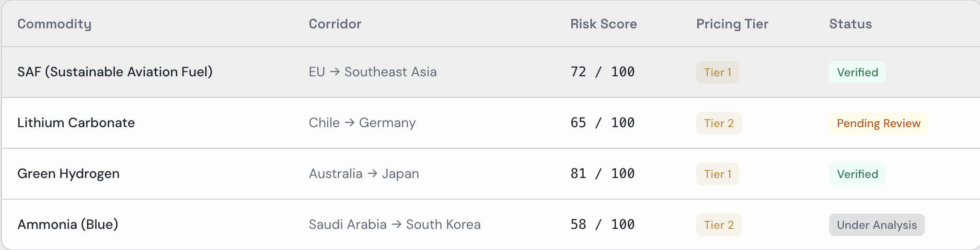
Task: Open the Lithium Carbonate commodity entry
Action: [76, 123]
